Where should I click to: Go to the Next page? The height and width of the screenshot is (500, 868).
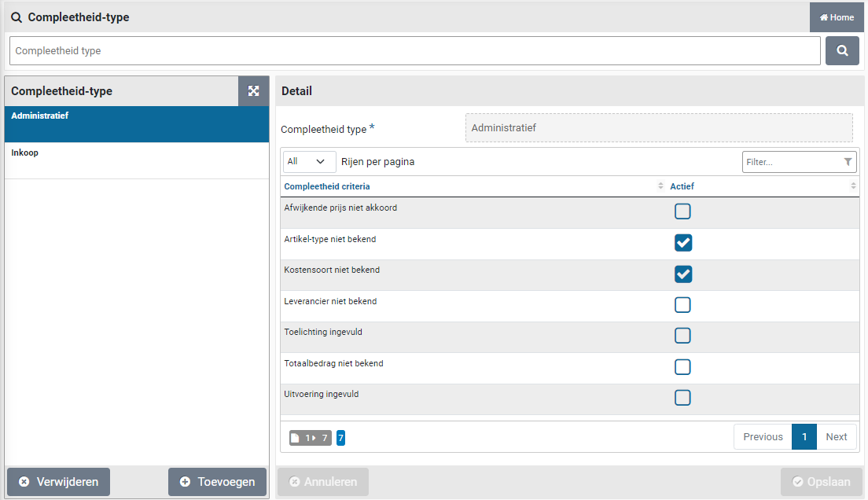tap(836, 437)
